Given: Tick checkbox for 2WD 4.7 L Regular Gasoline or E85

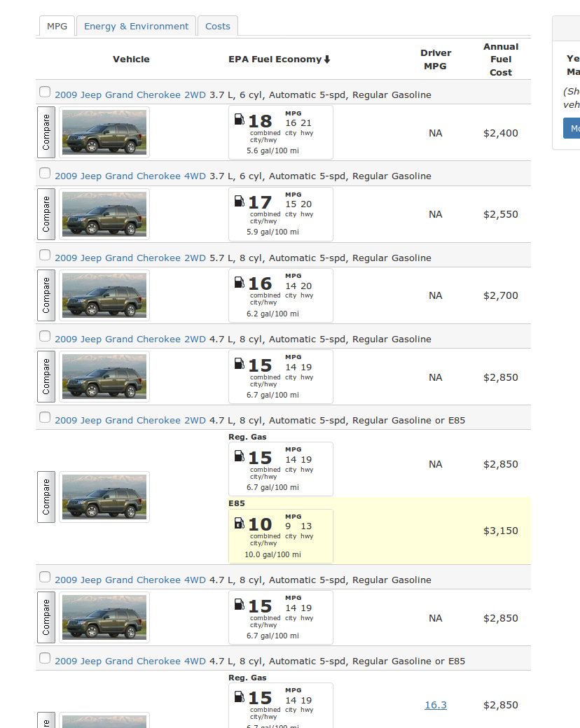Looking at the screenshot, I should pos(45,417).
